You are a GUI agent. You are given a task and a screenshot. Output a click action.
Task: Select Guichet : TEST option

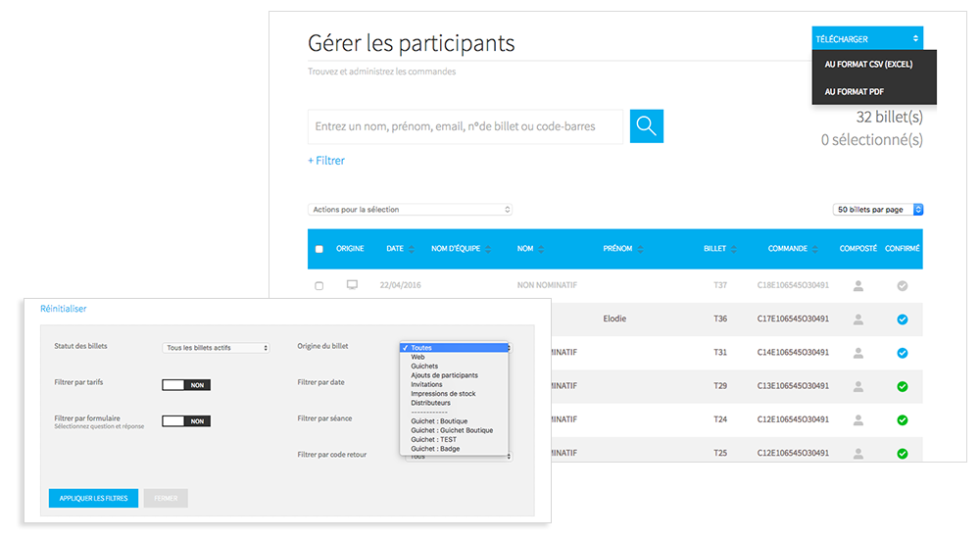434,440
